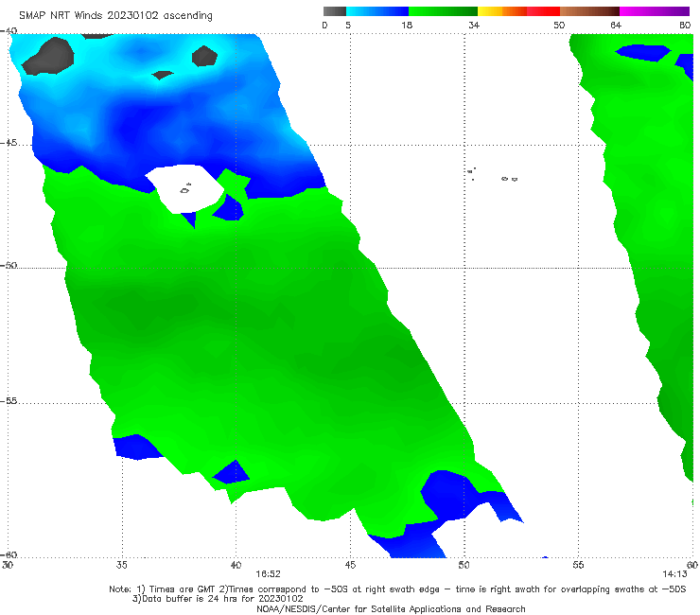Click the latitude label '-50'
Viewport: 700px width, 615px height.
coord(9,265)
